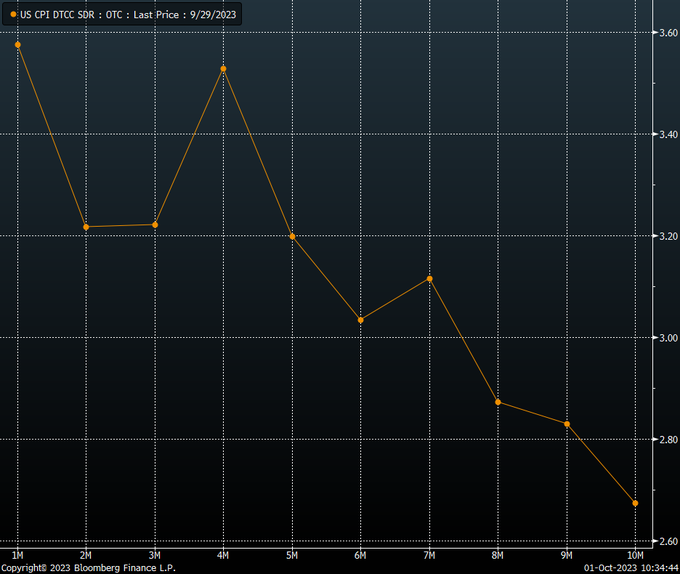Screen dimensions: 680x574
Task: Click the 2.80 y-axis value
Action: 668,440
